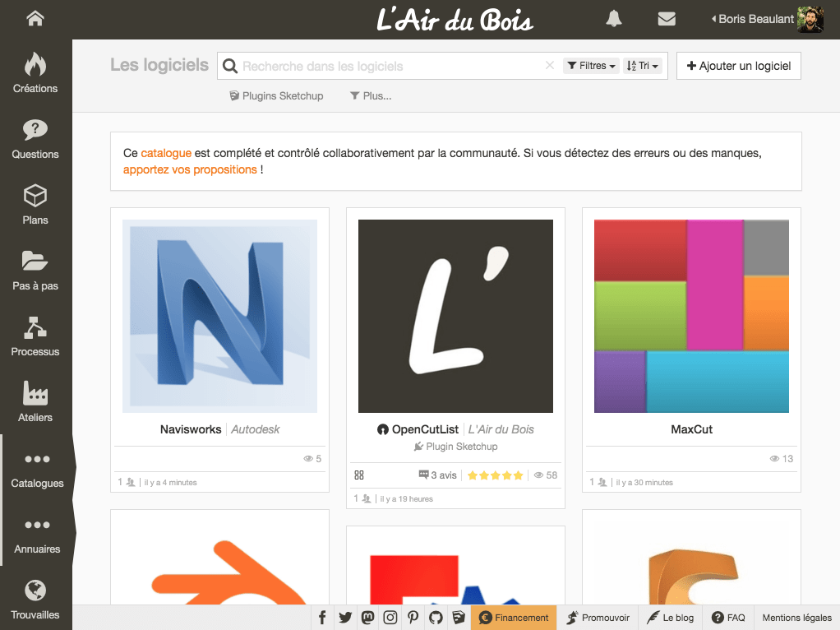Viewport: 840px width, 630px height.
Task: Open the MaxCut title link
Action: tap(691, 429)
